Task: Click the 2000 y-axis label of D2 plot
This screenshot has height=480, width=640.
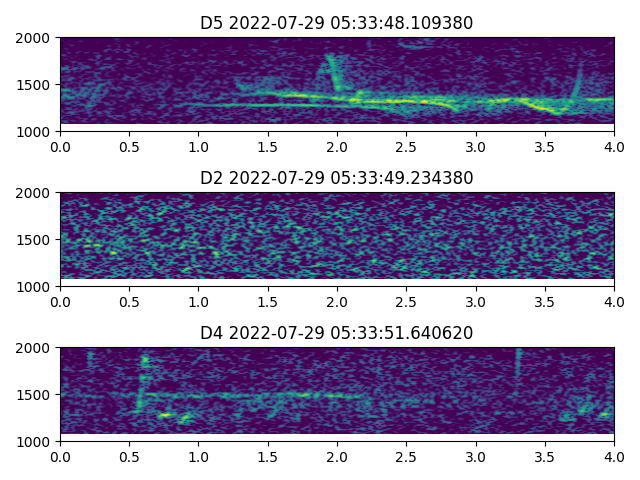Action: (36, 193)
